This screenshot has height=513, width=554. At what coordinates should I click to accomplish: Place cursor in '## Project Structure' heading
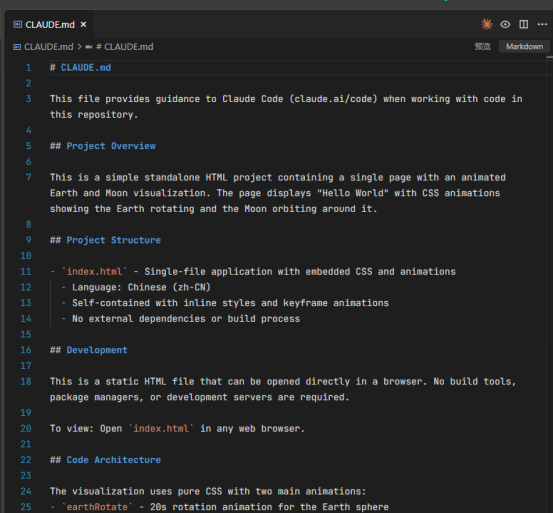105,240
